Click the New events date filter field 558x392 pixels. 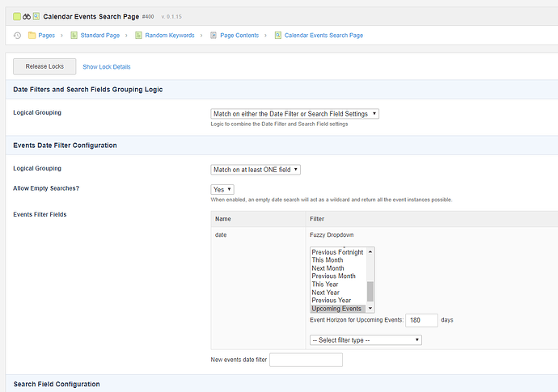(306, 360)
